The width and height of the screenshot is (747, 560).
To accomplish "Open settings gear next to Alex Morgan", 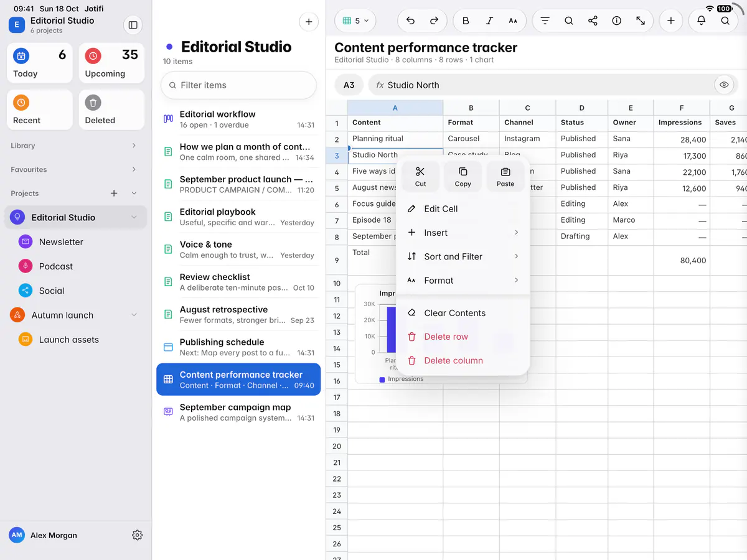I will pyautogui.click(x=138, y=535).
